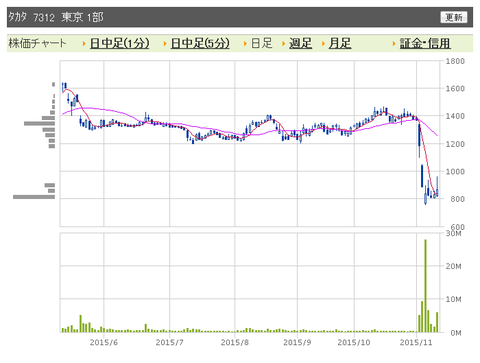Click the tallest volume bar in November
The image size is (480, 363).
425,286
